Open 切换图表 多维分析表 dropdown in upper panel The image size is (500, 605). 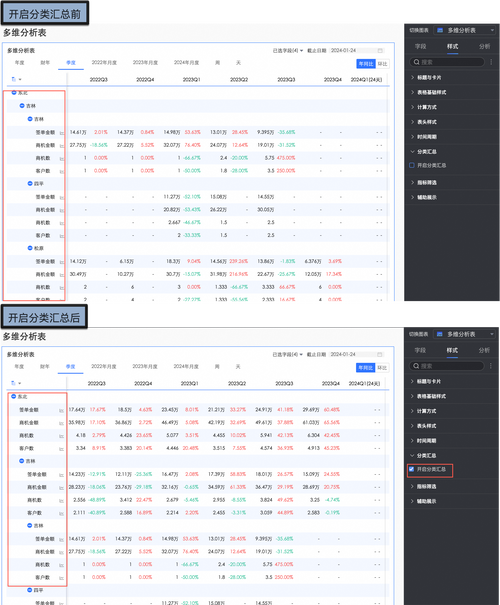point(465,30)
